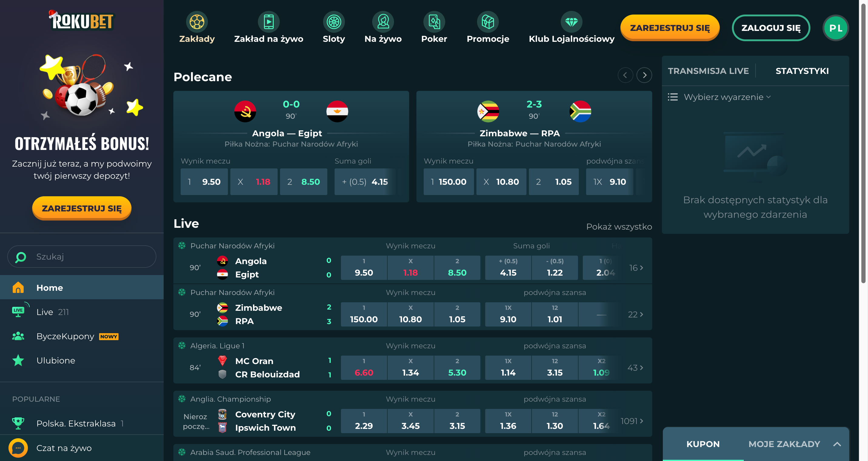Click ZALOGUJ SIĘ login button

(771, 28)
